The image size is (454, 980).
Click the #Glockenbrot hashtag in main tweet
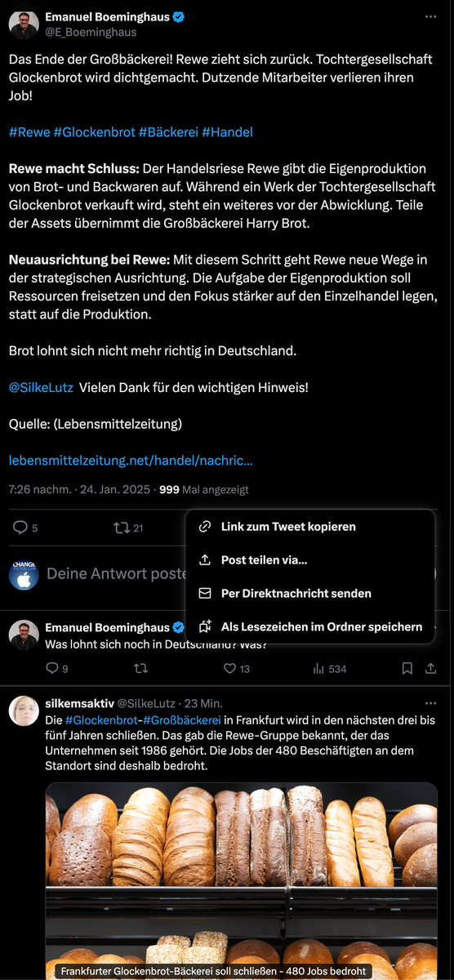coord(94,131)
